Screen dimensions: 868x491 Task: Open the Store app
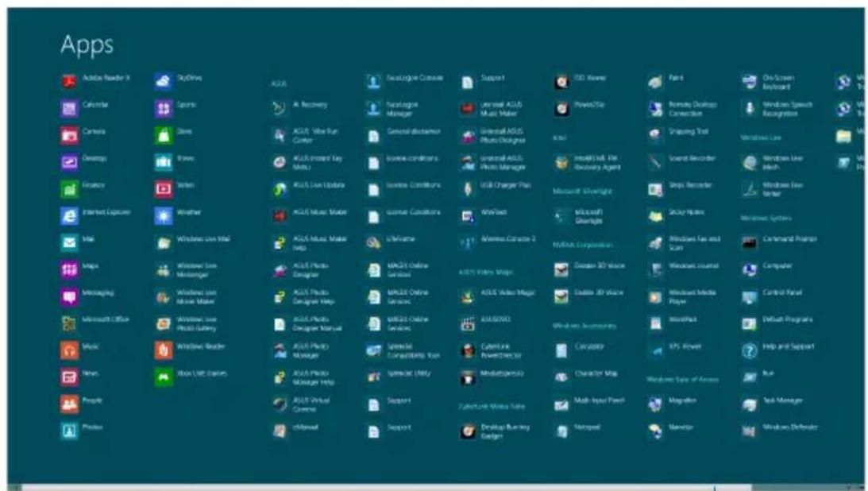173,135
